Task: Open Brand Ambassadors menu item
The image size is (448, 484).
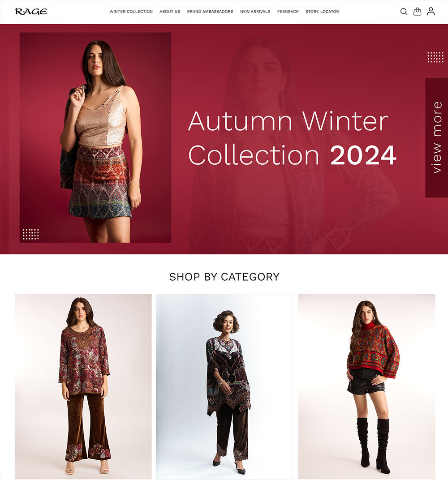Action: tap(210, 12)
